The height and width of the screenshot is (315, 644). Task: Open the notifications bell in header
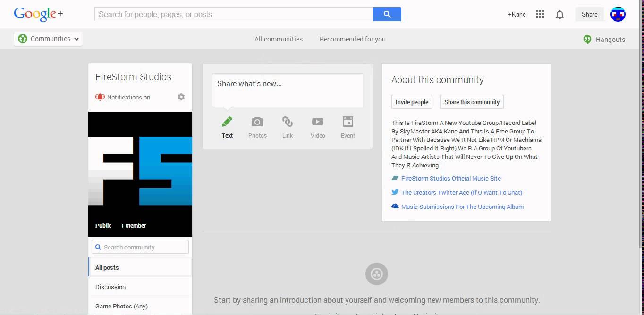click(559, 15)
